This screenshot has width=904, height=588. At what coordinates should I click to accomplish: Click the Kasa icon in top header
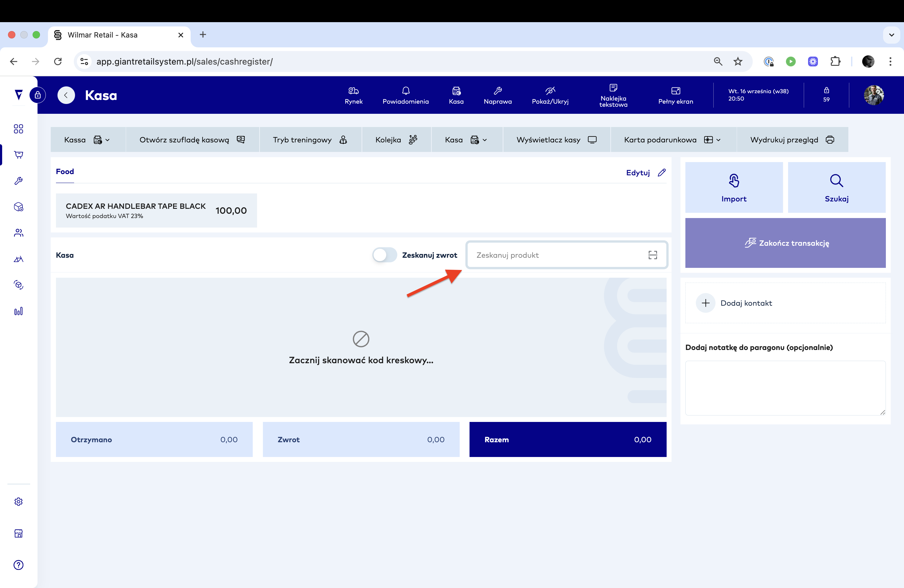coord(456,95)
